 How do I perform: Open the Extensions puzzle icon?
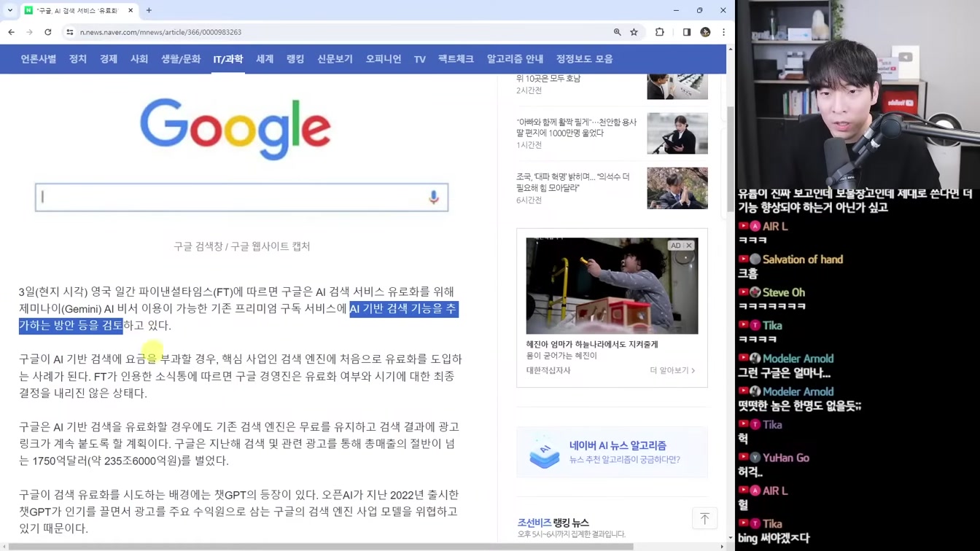pyautogui.click(x=660, y=32)
